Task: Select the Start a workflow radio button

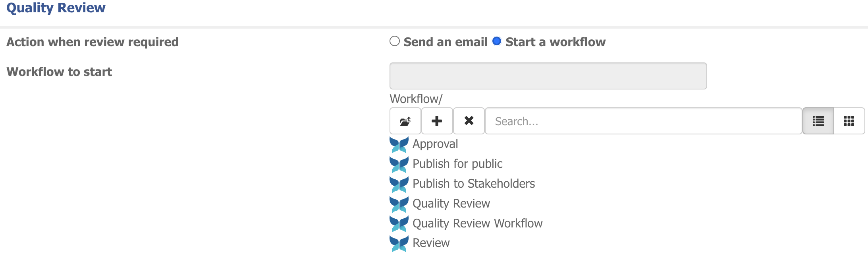Action: pyautogui.click(x=496, y=41)
